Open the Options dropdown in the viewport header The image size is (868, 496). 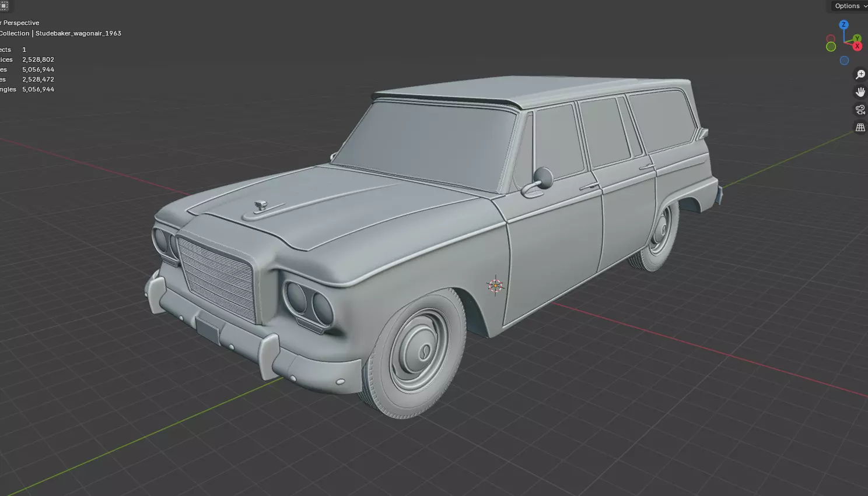[849, 6]
